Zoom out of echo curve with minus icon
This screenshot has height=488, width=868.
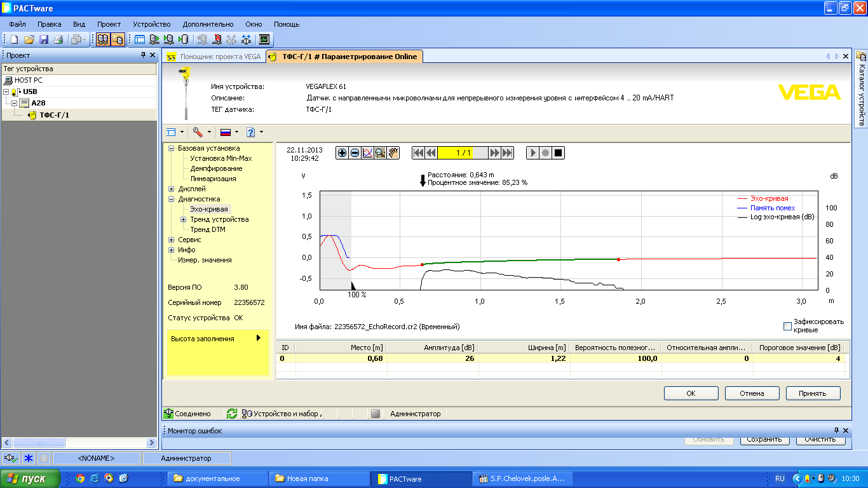[x=355, y=152]
